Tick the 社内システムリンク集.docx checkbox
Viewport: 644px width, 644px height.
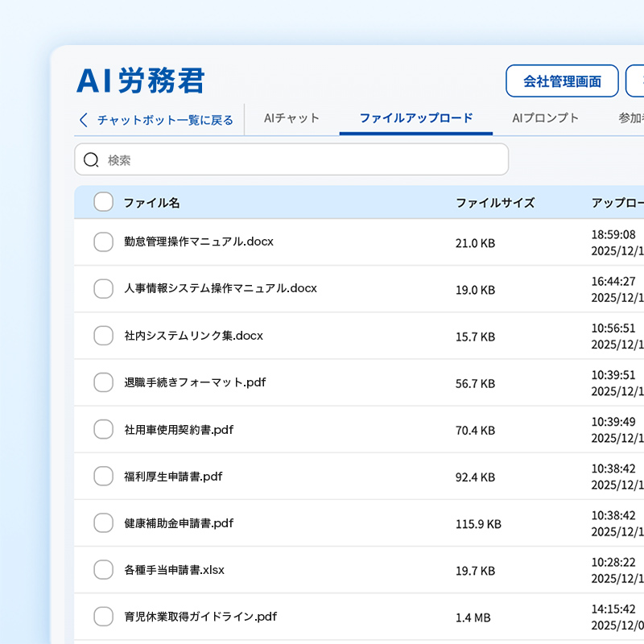[x=103, y=336]
